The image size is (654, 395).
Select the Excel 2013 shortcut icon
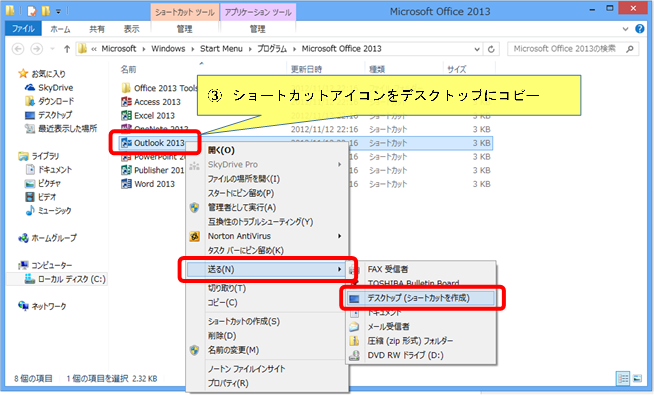[x=126, y=116]
